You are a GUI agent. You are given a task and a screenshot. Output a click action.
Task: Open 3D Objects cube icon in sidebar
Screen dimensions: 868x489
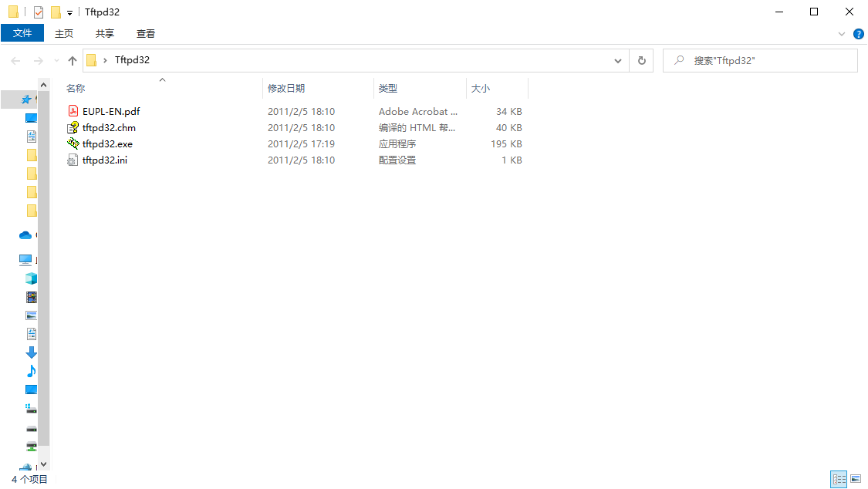(x=32, y=278)
